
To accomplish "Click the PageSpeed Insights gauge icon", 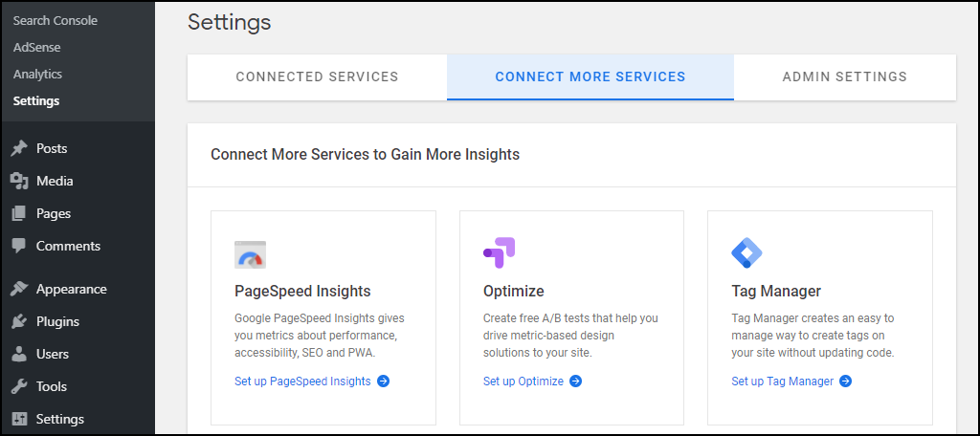I will (x=250, y=254).
